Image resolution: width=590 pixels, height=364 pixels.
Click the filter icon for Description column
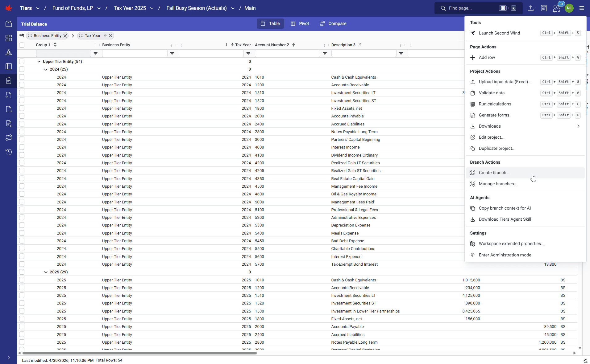(x=401, y=54)
